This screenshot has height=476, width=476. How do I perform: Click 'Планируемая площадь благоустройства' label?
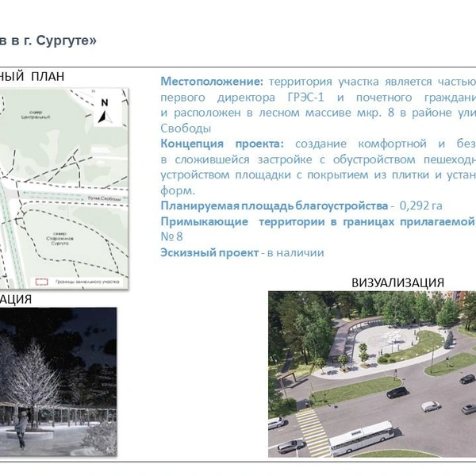(274, 205)
